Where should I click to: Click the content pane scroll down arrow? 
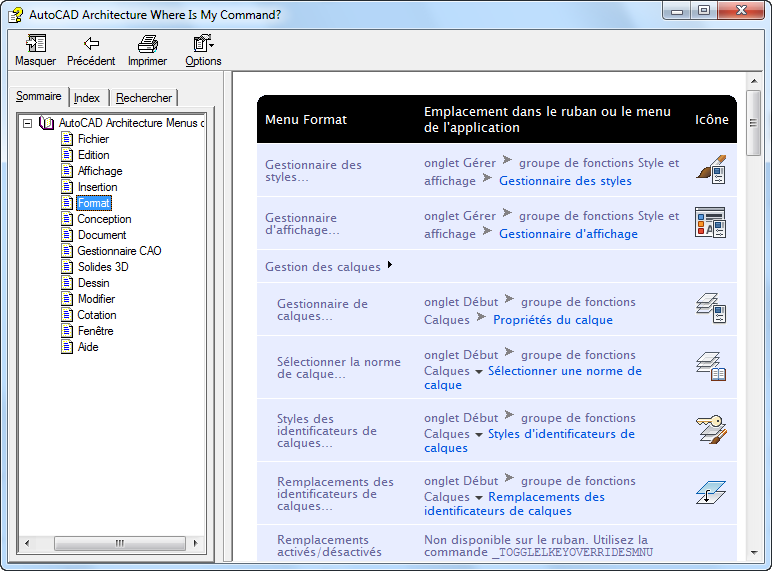point(754,553)
